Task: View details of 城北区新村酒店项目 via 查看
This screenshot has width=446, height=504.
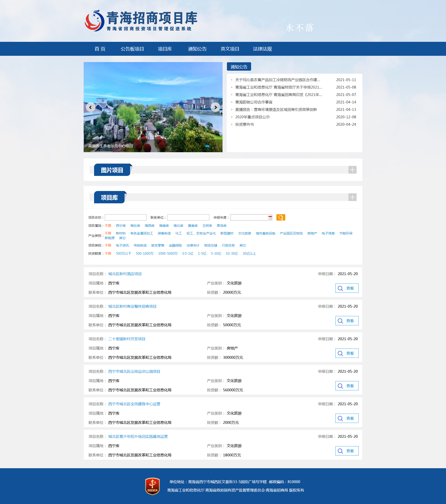Action: click(x=347, y=288)
